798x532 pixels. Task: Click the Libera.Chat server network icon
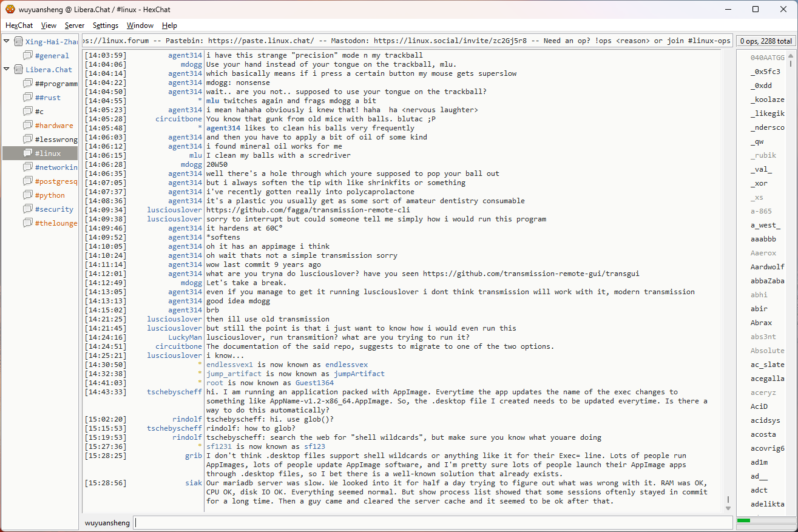pyautogui.click(x=18, y=70)
